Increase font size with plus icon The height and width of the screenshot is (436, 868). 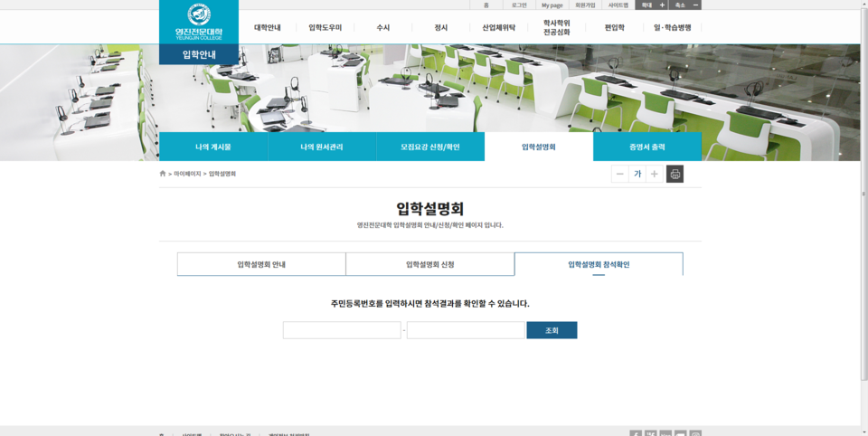[x=654, y=174]
